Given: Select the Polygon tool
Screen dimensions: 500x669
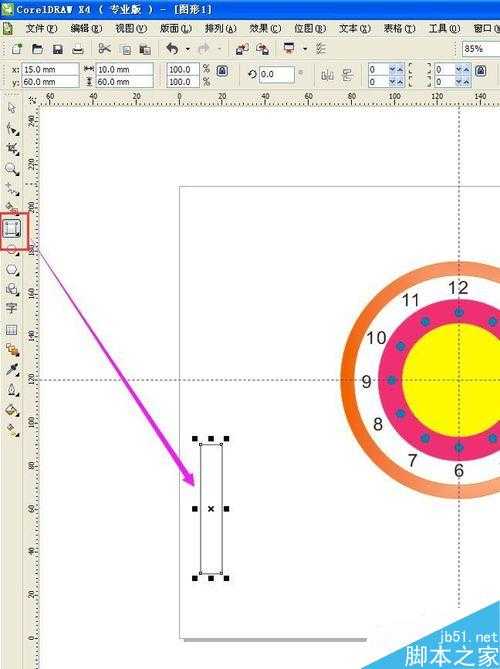Looking at the screenshot, I should pyautogui.click(x=12, y=270).
